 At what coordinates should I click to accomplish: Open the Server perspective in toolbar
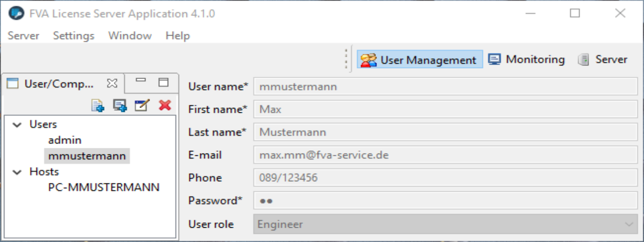603,59
